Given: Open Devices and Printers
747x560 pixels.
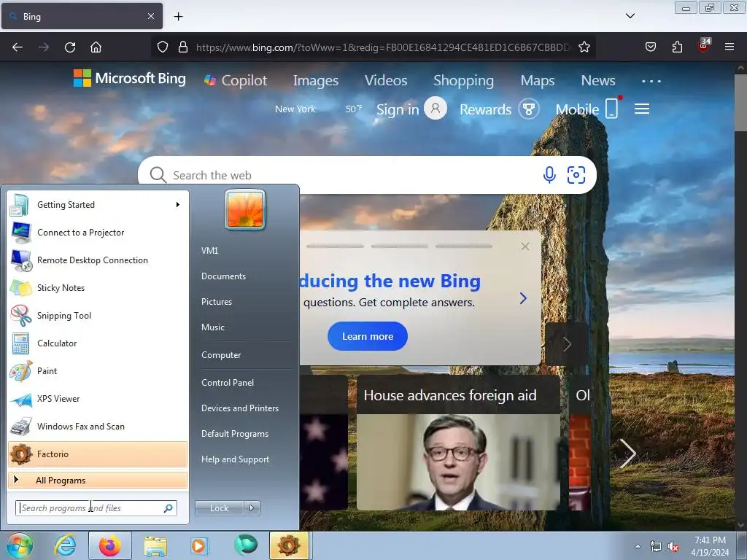Looking at the screenshot, I should click(x=239, y=408).
